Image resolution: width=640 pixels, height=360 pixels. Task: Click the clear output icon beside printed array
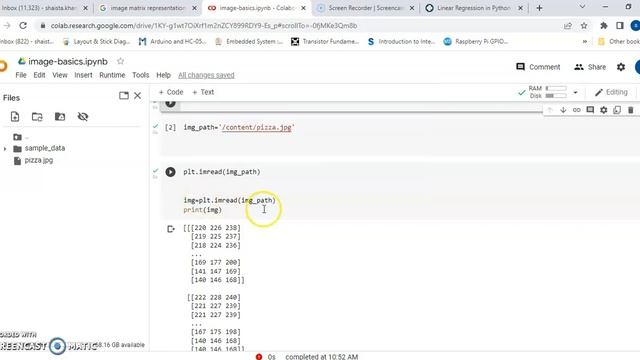point(171,229)
